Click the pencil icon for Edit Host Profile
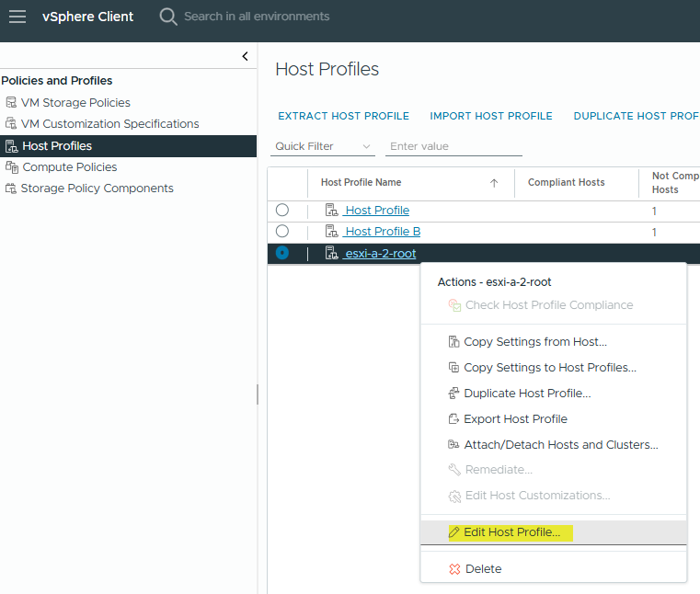Image resolution: width=700 pixels, height=594 pixels. (454, 532)
